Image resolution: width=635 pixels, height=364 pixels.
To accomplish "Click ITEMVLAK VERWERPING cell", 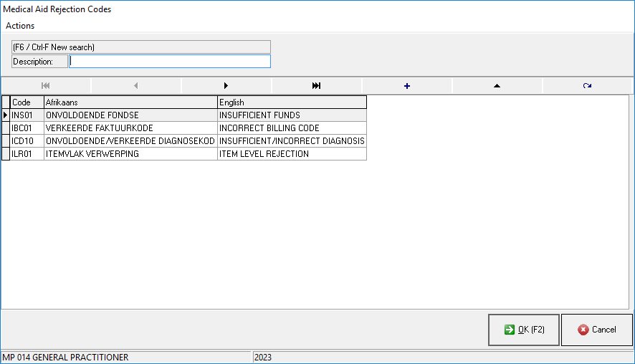I will pyautogui.click(x=130, y=154).
